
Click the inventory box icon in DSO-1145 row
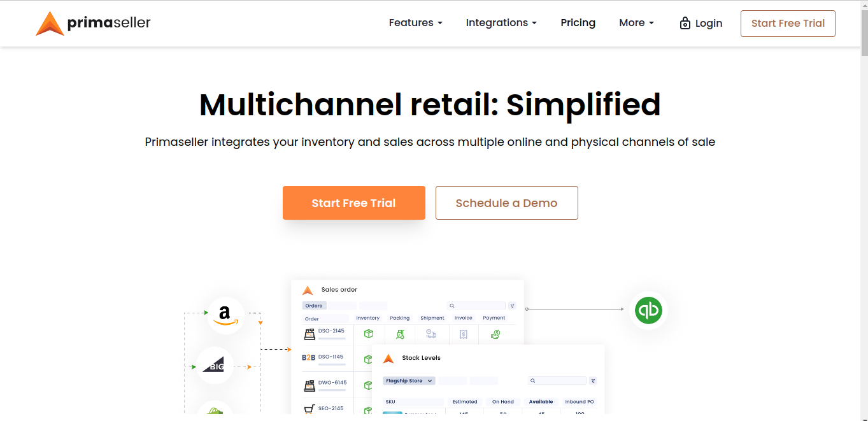[367, 359]
